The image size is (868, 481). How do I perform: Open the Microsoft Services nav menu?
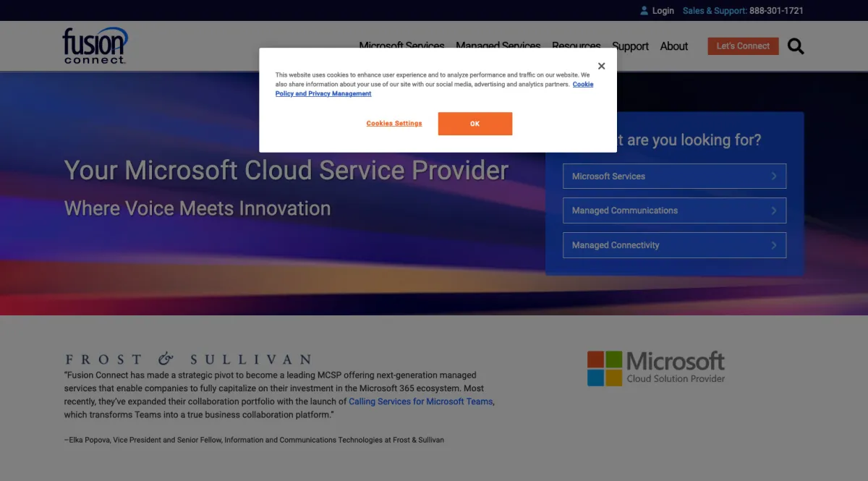(401, 46)
